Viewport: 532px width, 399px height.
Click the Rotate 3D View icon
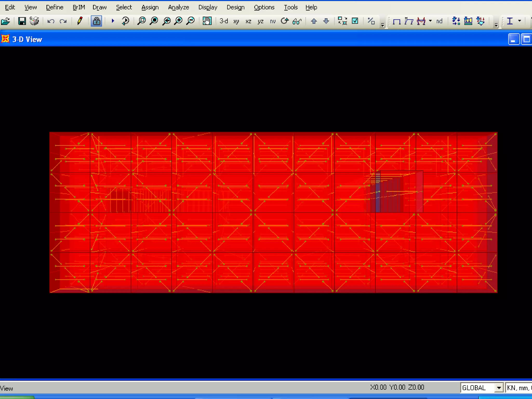(285, 21)
